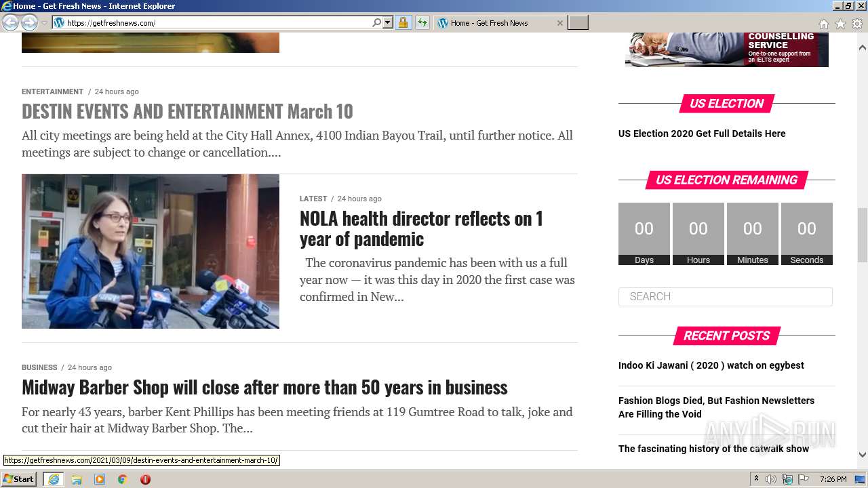Viewport: 868px width, 488px height.
Task: Go back using the browser Back arrow
Action: pyautogui.click(x=10, y=22)
